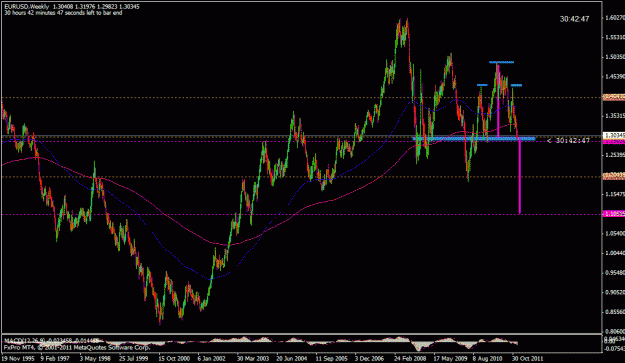This screenshot has height=363, width=625.
Task: Click the 8 Aug 2010 date label
Action: pyautogui.click(x=487, y=358)
